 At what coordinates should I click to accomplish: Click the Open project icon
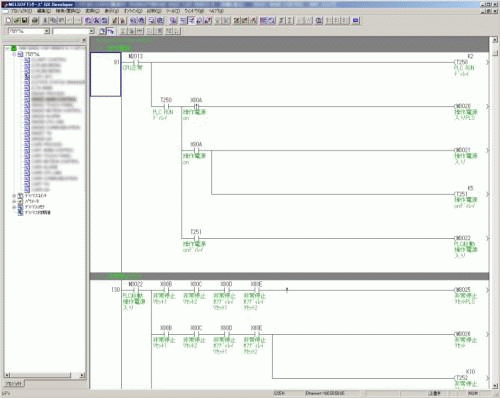pos(17,20)
